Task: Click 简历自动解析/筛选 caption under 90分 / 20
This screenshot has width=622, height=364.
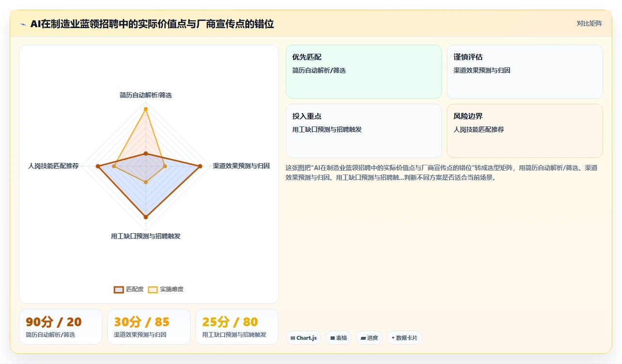Action: coord(50,334)
